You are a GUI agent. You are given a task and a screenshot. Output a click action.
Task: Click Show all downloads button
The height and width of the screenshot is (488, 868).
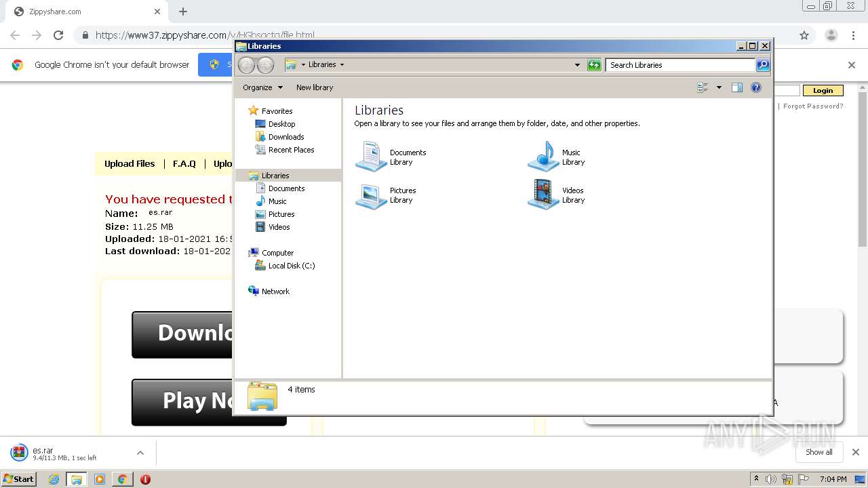(x=819, y=452)
